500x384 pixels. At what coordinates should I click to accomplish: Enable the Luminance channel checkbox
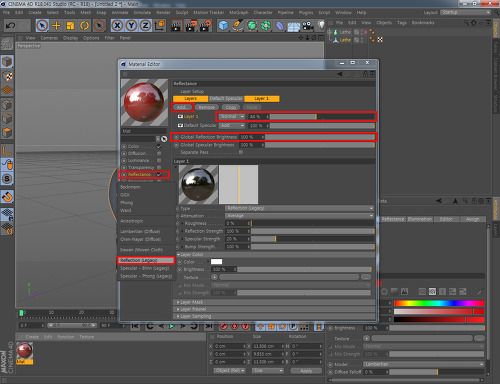coord(159,160)
